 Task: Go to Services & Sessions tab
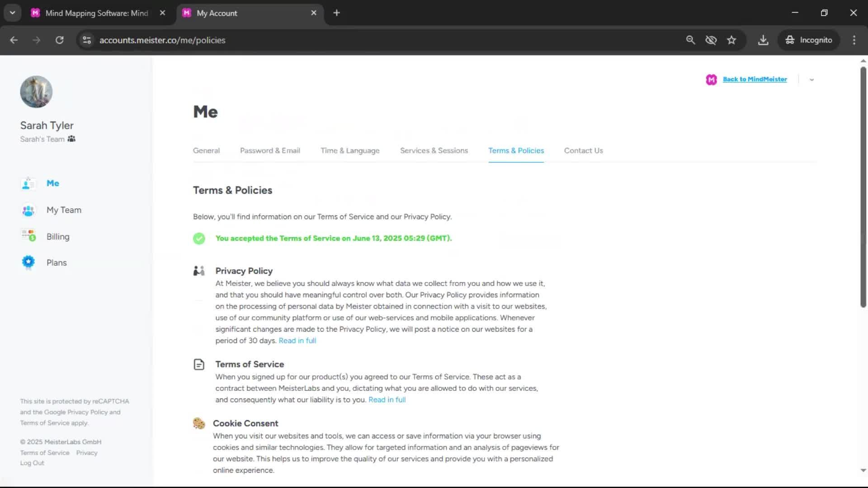click(x=434, y=150)
